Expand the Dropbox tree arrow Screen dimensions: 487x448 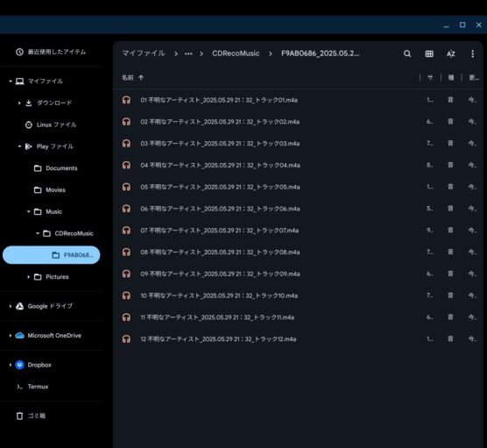[11, 365]
